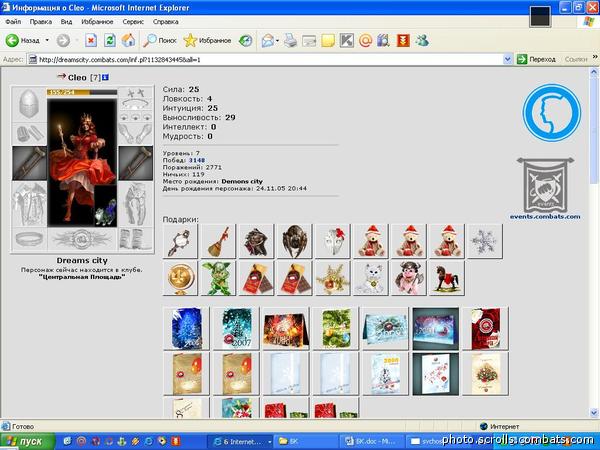The height and width of the screenshot is (450, 600).
Task: Click the armor equipment slot
Action: tap(29, 204)
